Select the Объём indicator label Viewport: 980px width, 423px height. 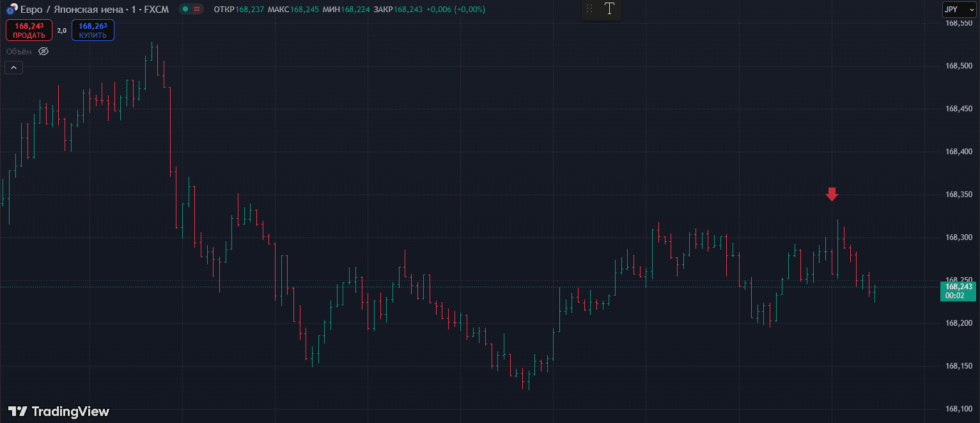[19, 51]
